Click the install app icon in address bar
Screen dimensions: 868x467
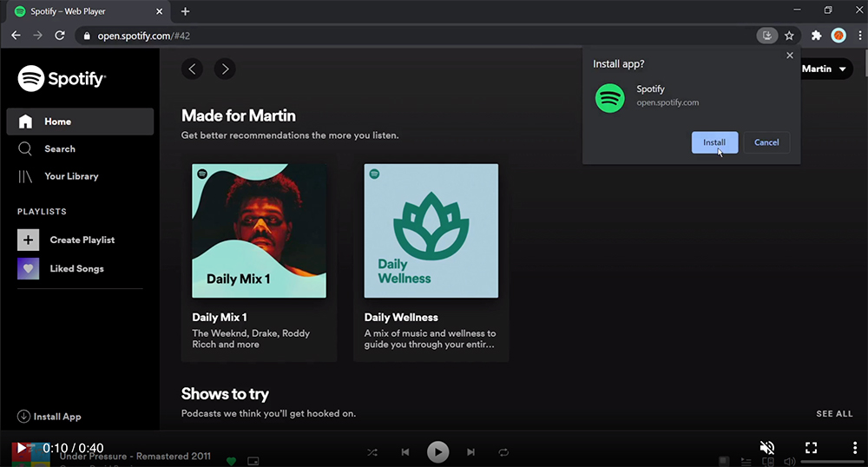[x=766, y=36]
